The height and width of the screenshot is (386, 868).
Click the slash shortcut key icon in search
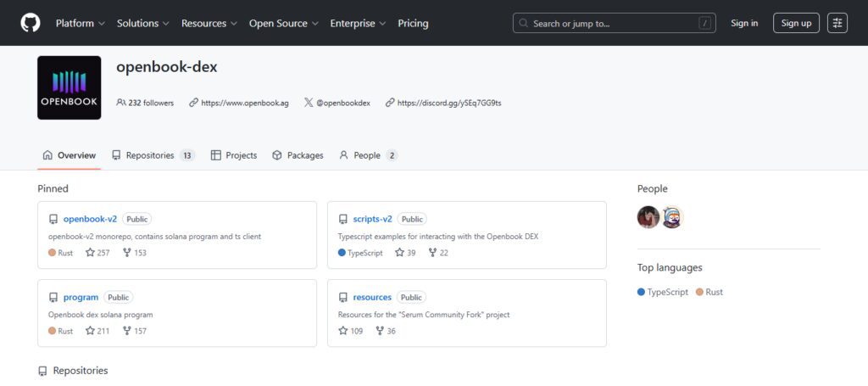[x=704, y=23]
